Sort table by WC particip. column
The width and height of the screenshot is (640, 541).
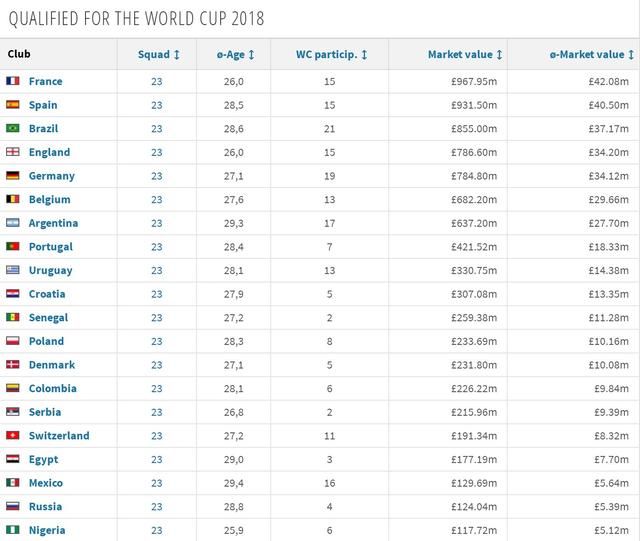click(332, 54)
